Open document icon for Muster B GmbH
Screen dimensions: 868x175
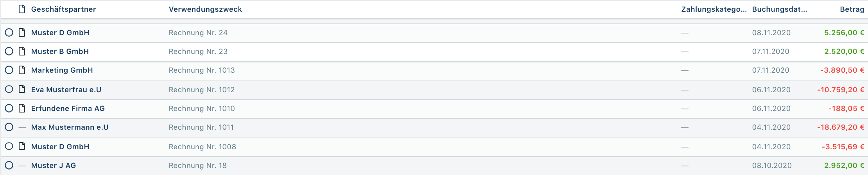(x=22, y=51)
